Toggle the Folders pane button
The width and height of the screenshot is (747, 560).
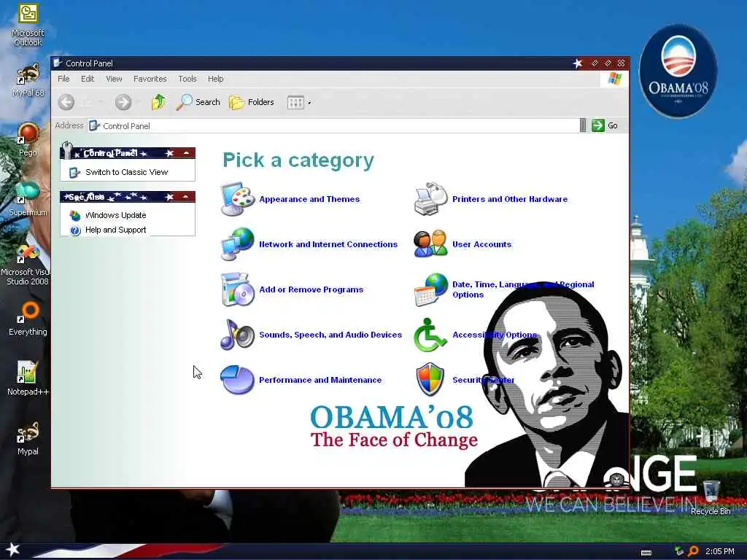tap(252, 102)
